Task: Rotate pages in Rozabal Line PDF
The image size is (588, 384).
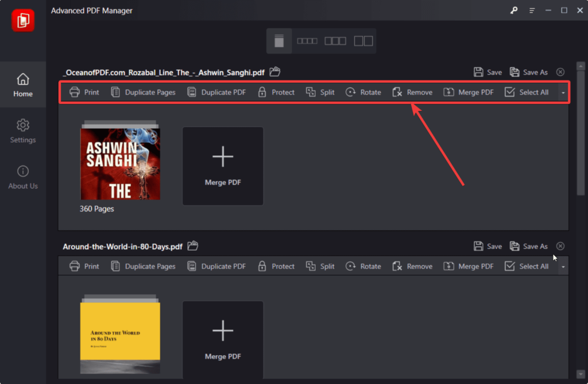Action: (x=363, y=93)
